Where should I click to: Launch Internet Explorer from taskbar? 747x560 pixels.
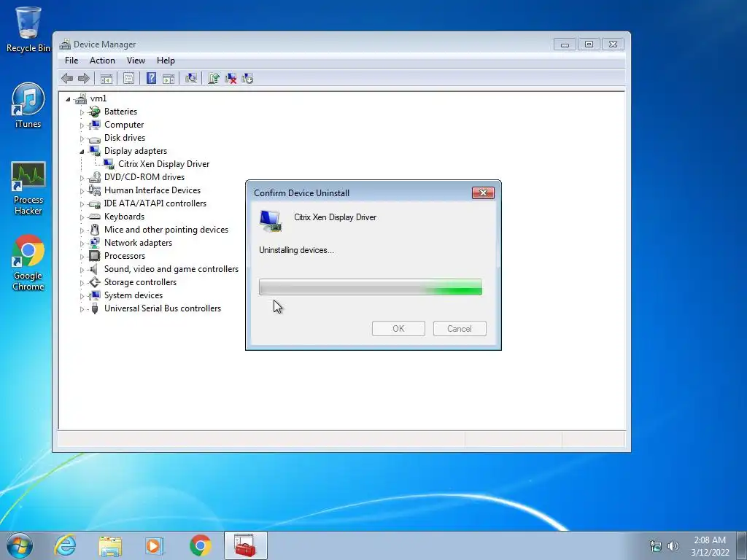click(x=65, y=545)
